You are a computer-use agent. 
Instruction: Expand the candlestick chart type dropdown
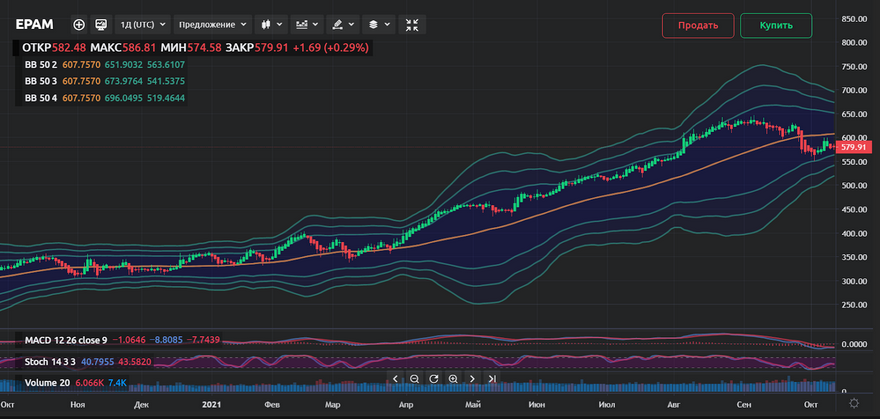pyautogui.click(x=271, y=24)
